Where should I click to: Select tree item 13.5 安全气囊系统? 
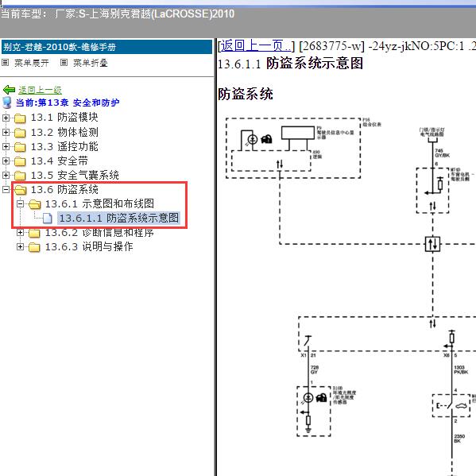coord(75,175)
